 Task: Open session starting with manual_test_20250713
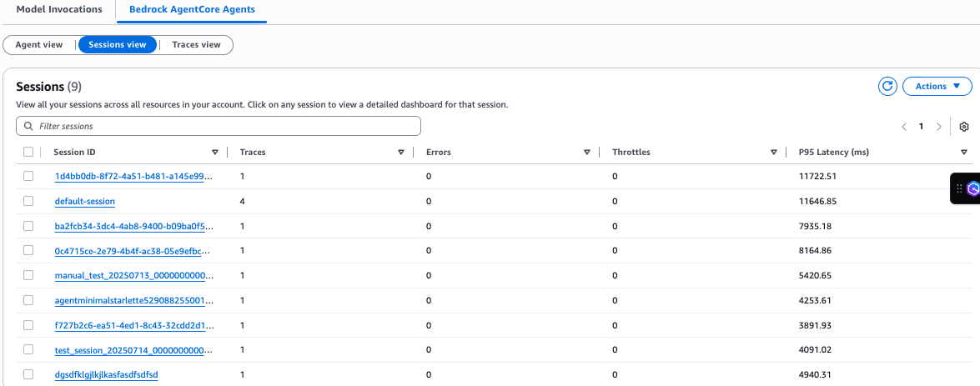point(134,275)
